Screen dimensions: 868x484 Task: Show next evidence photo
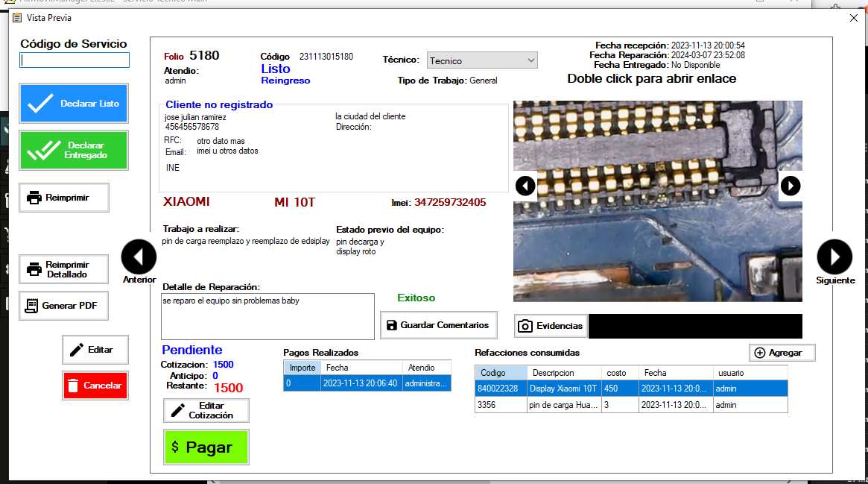pyautogui.click(x=791, y=186)
